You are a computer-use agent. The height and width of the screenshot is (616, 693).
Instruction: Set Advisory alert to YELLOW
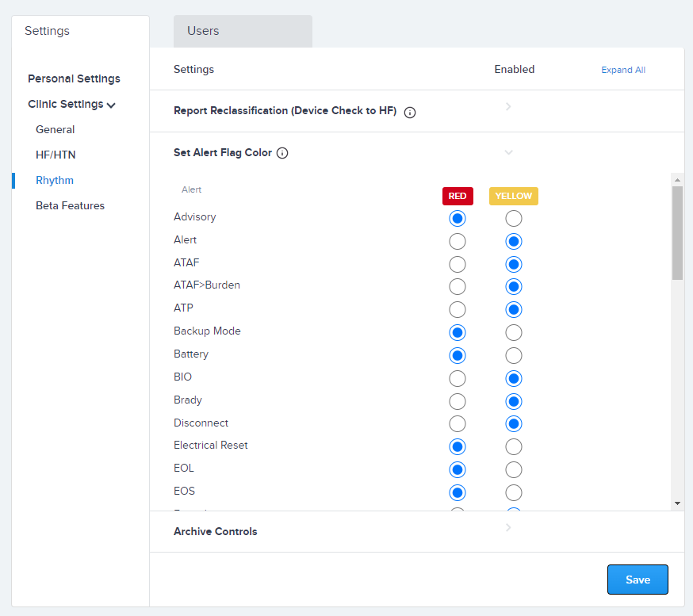tap(513, 218)
